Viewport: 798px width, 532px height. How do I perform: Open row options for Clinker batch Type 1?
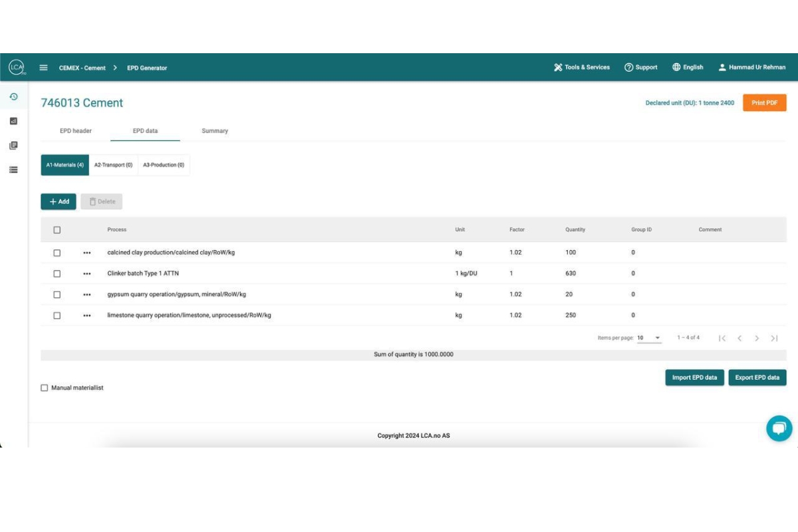(x=87, y=273)
